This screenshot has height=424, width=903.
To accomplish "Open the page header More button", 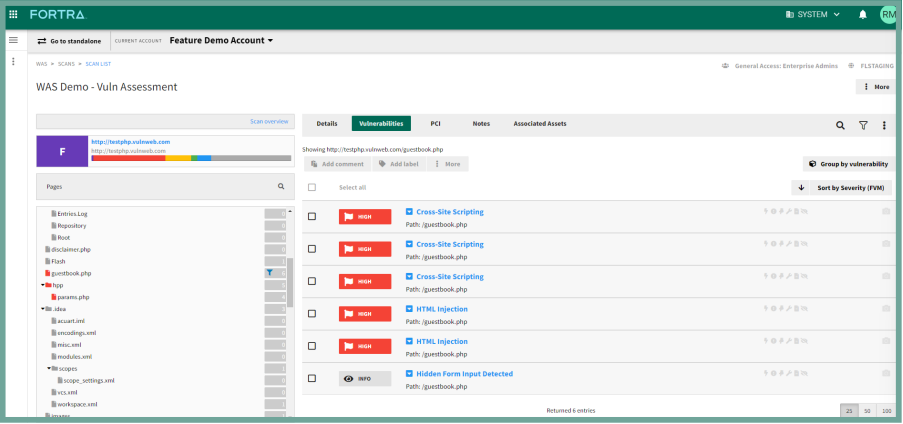I will click(876, 87).
